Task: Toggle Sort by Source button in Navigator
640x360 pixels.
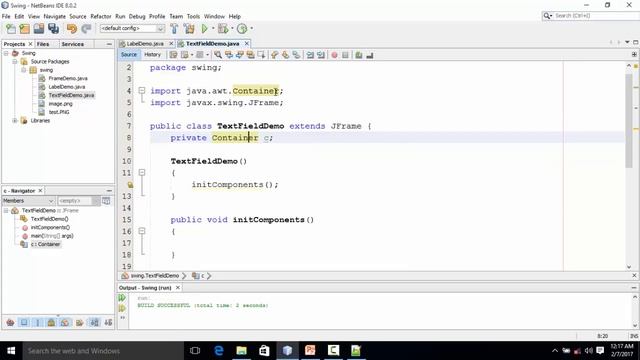Action: [108, 322]
